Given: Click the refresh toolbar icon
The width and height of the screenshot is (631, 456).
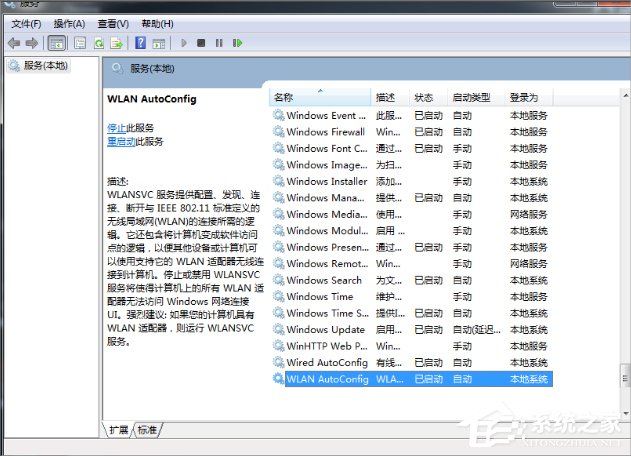Looking at the screenshot, I should coord(99,43).
